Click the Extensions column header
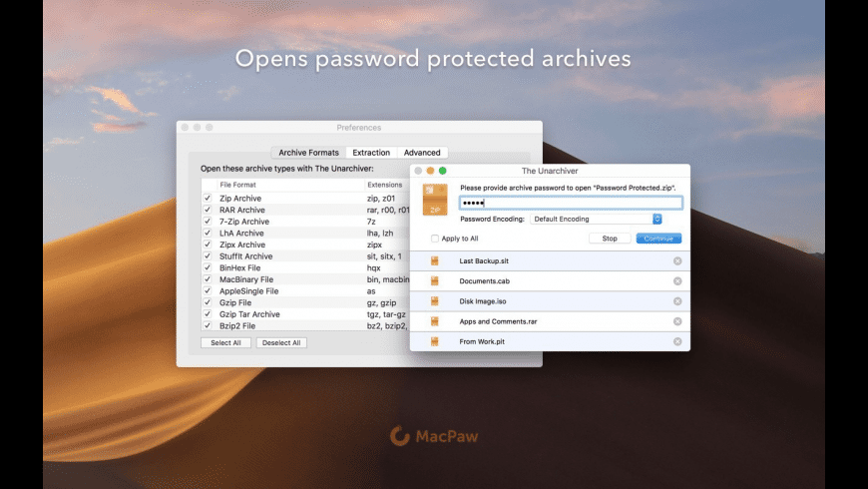The width and height of the screenshot is (868, 489). coord(387,185)
